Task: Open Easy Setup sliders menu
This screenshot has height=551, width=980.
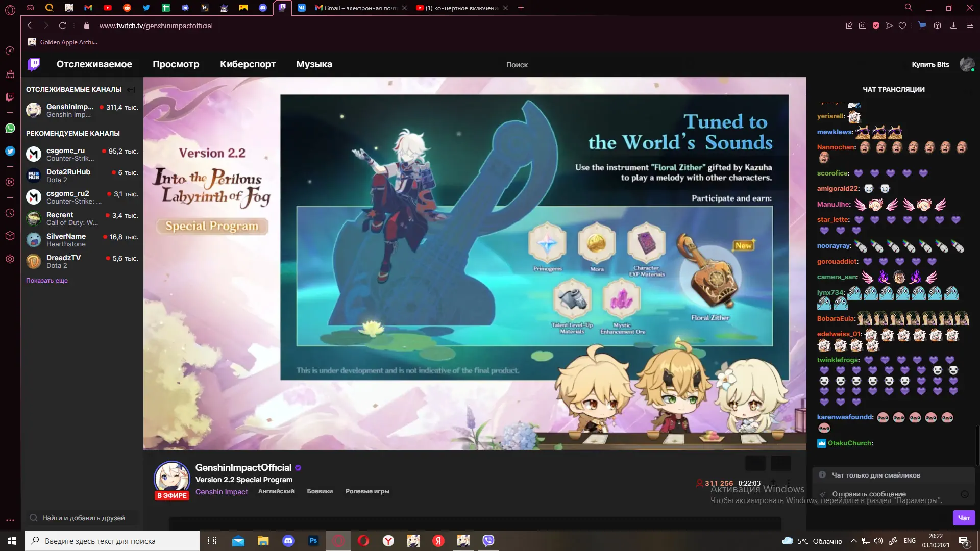Action: point(970,26)
